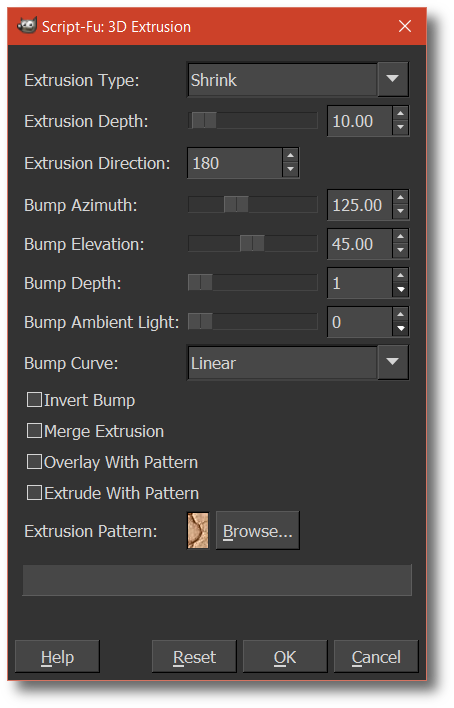454x708 pixels.
Task: Click the Bump Azimuth value 125.00
Action: coord(360,205)
